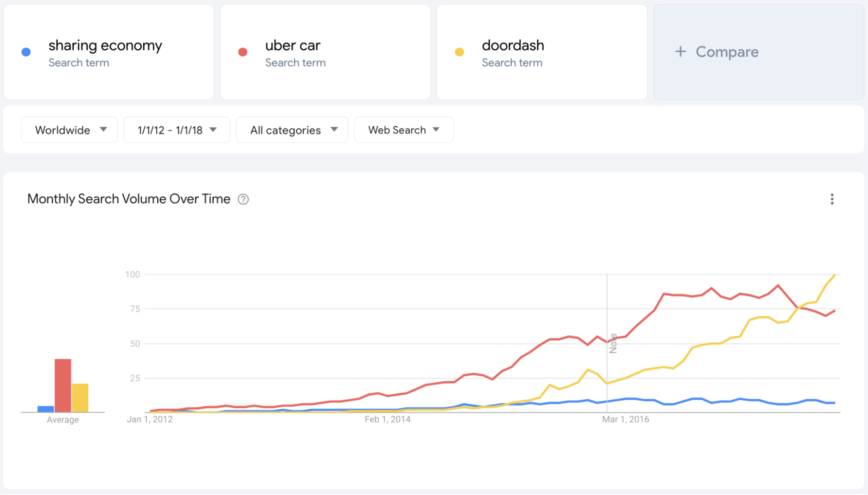
Task: Click the Monthly Search Volume Over Time title
Action: pos(129,199)
